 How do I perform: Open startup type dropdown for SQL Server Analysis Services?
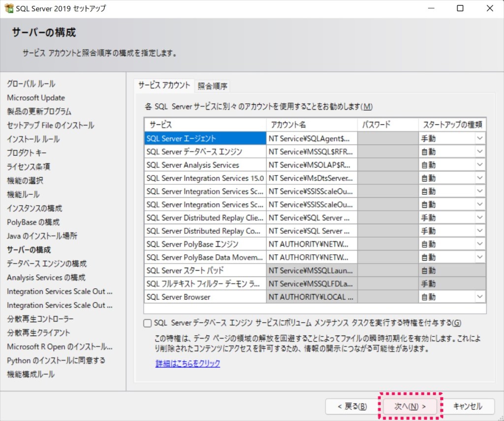click(479, 165)
